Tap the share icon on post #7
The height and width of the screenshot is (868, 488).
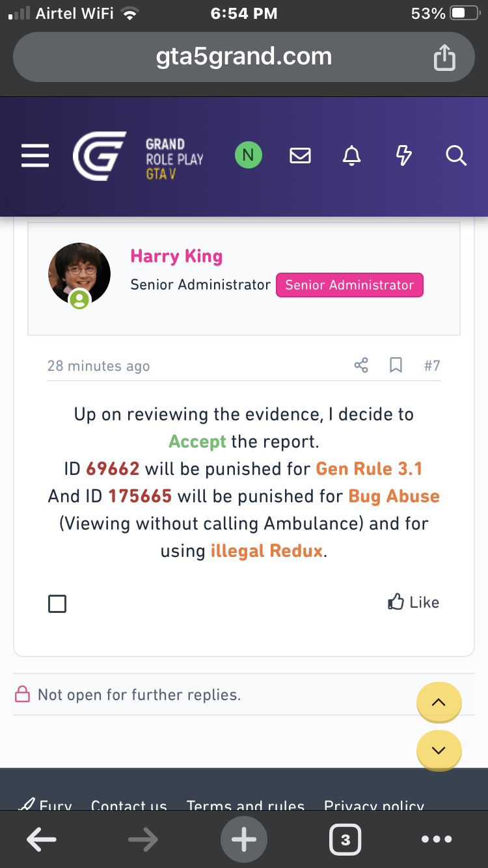click(361, 365)
